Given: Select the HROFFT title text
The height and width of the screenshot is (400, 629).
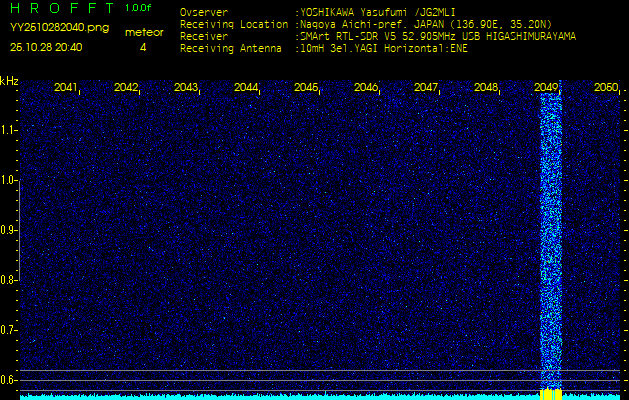Looking at the screenshot, I should pyautogui.click(x=62, y=8).
